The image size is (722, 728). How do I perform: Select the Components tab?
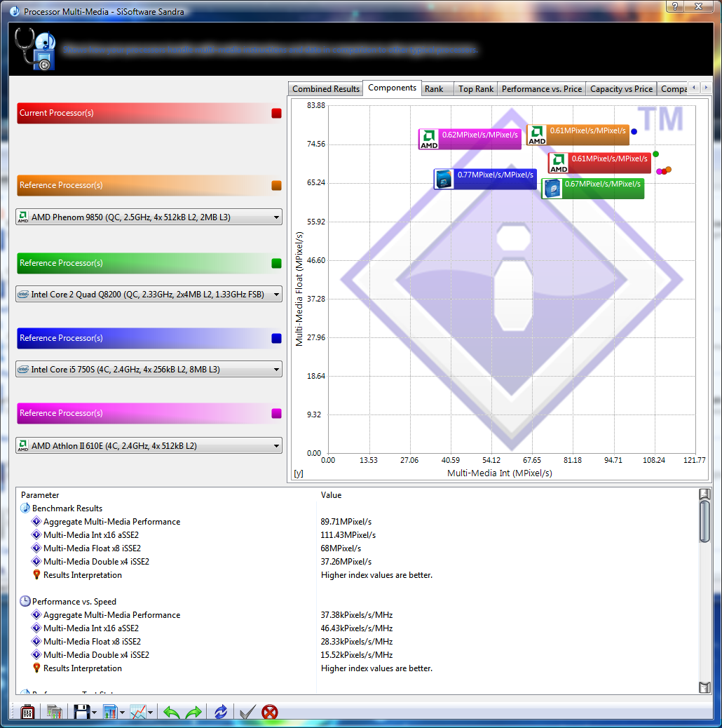[392, 88]
